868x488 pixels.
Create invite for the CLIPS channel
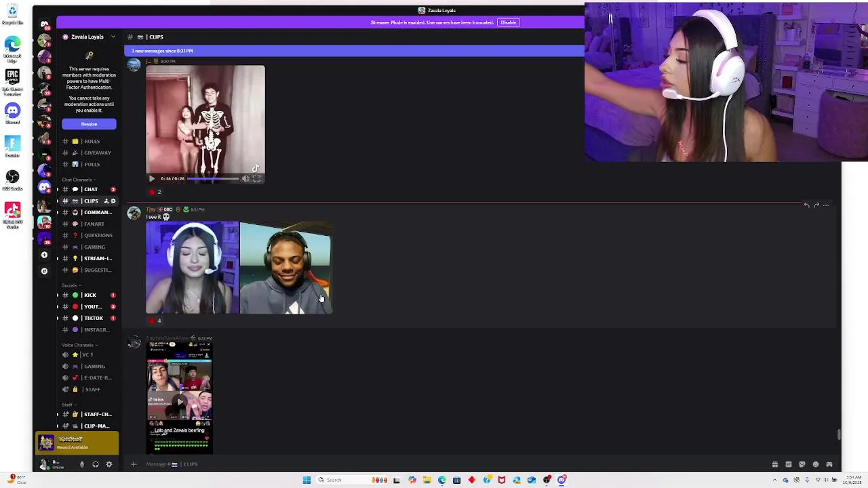[x=106, y=201]
